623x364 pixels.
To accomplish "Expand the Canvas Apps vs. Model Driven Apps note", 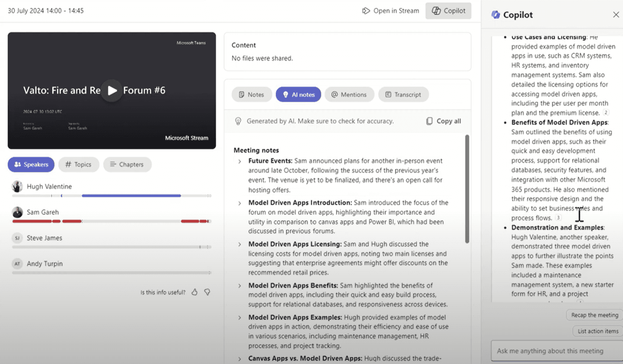I will (239, 359).
